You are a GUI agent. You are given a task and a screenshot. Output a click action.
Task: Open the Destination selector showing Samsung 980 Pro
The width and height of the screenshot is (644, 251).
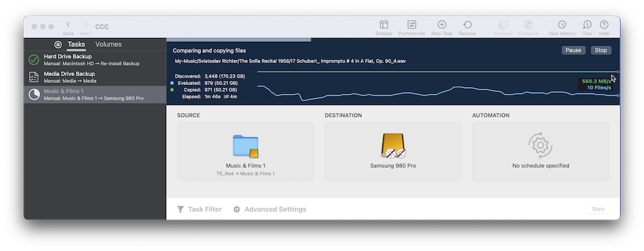[x=393, y=151]
